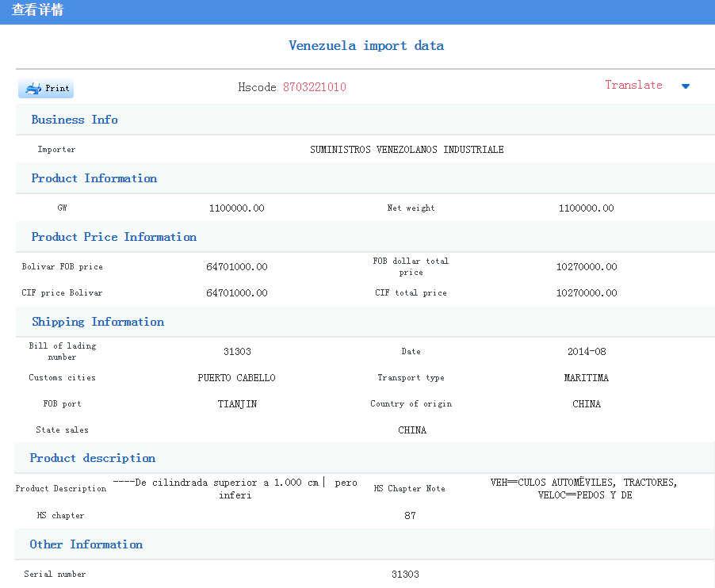Image resolution: width=715 pixels, height=588 pixels.
Task: Click the Business Info section header
Action: (x=75, y=120)
